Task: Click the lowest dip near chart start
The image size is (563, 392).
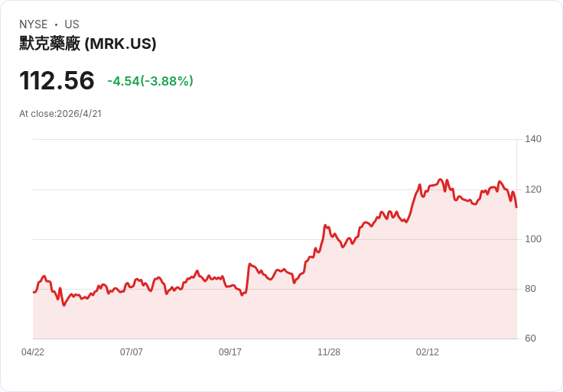Action: click(64, 305)
